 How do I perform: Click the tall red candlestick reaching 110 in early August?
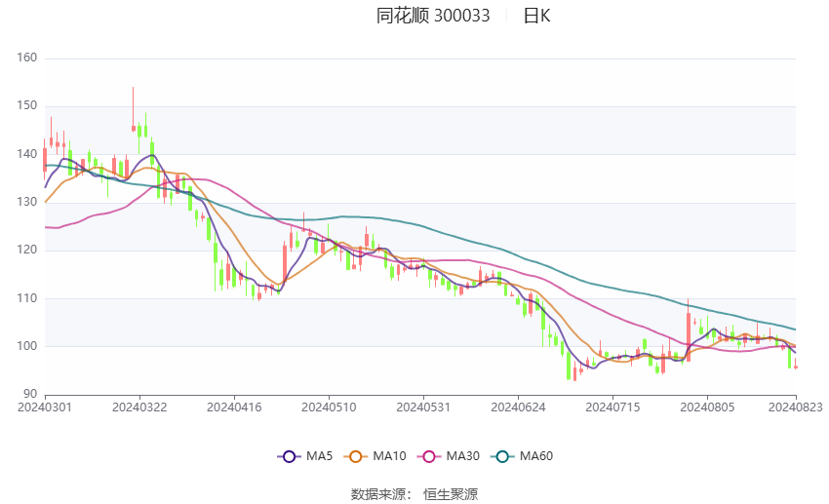689,332
